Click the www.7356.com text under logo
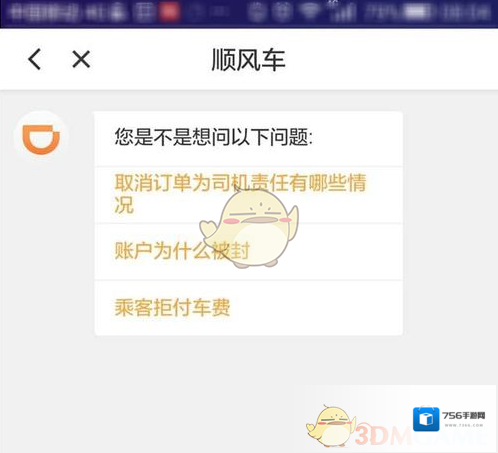The height and width of the screenshot is (453, 498). point(464,425)
